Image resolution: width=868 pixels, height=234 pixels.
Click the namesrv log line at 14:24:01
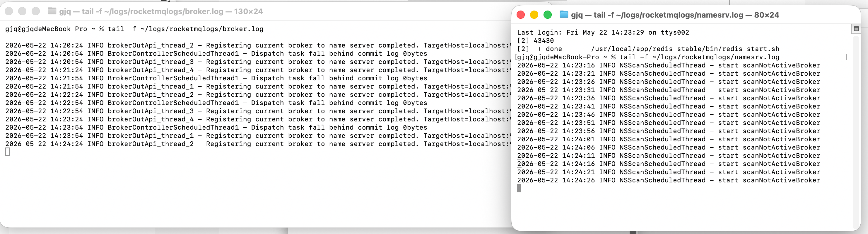click(x=669, y=139)
